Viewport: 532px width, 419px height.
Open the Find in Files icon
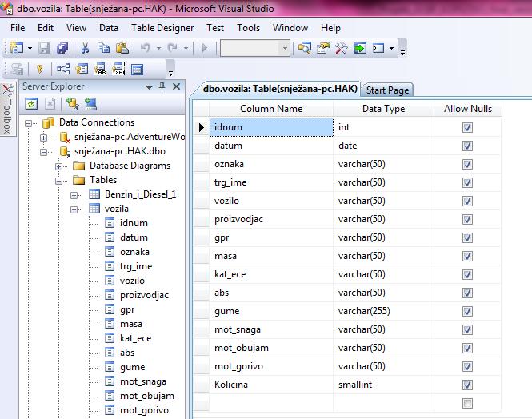(x=304, y=48)
